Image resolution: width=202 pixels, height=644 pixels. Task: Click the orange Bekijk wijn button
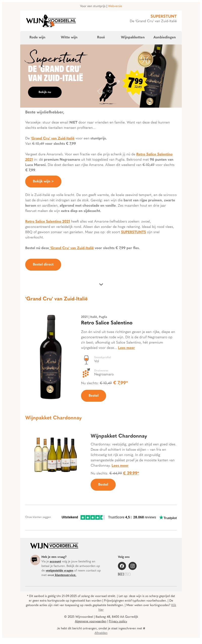pyautogui.click(x=43, y=181)
